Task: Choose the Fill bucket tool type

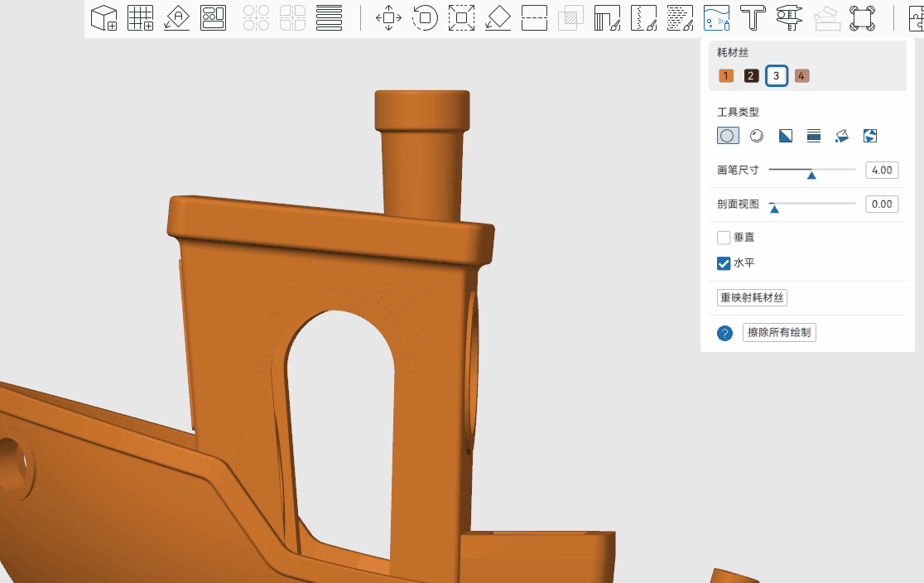Action: [x=842, y=136]
